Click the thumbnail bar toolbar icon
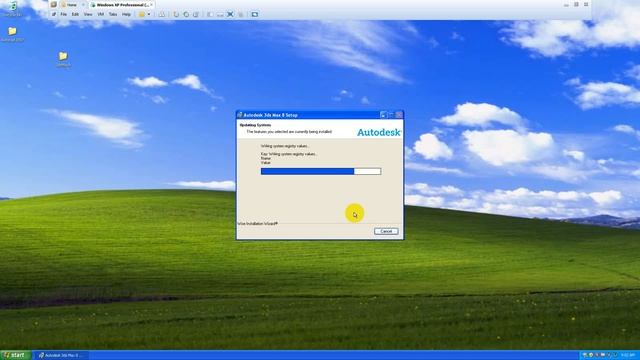Image resolution: width=640 pixels, height=360 pixels. point(220,14)
